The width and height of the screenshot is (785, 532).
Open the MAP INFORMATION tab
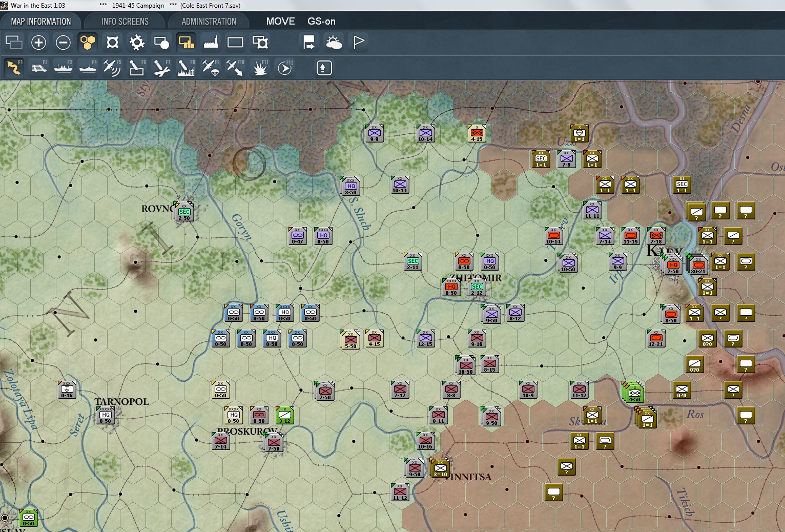coord(41,22)
